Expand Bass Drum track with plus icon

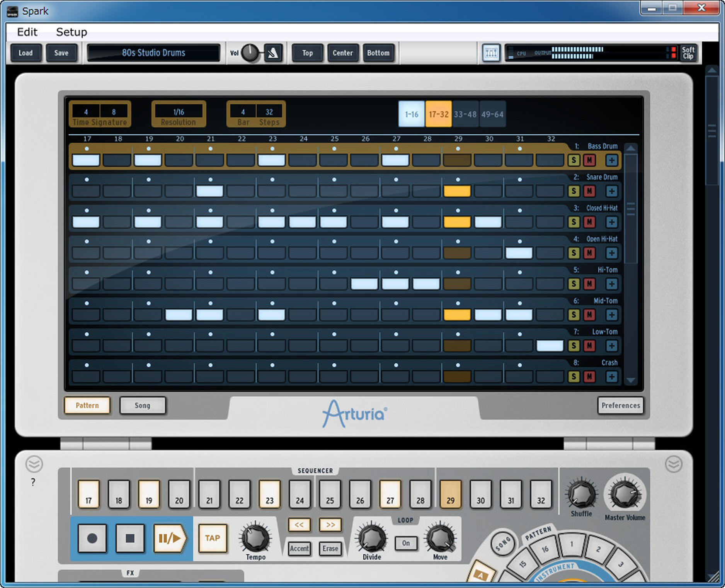click(x=611, y=160)
